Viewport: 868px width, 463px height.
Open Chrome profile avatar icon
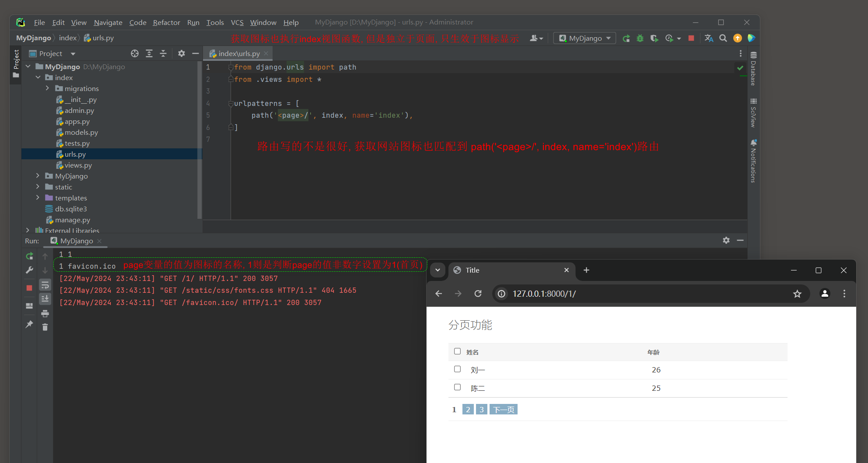coord(825,294)
